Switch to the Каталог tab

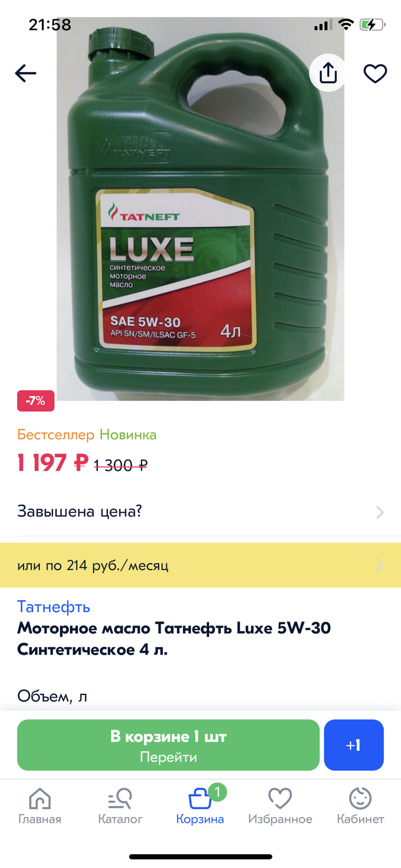tap(120, 806)
